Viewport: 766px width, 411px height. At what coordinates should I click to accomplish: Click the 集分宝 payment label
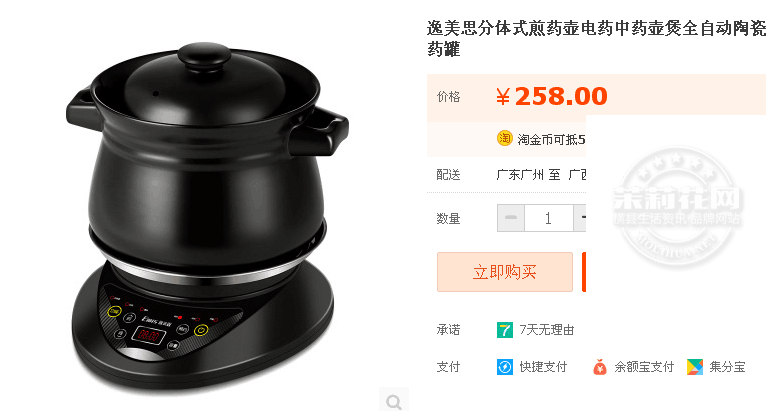point(727,367)
